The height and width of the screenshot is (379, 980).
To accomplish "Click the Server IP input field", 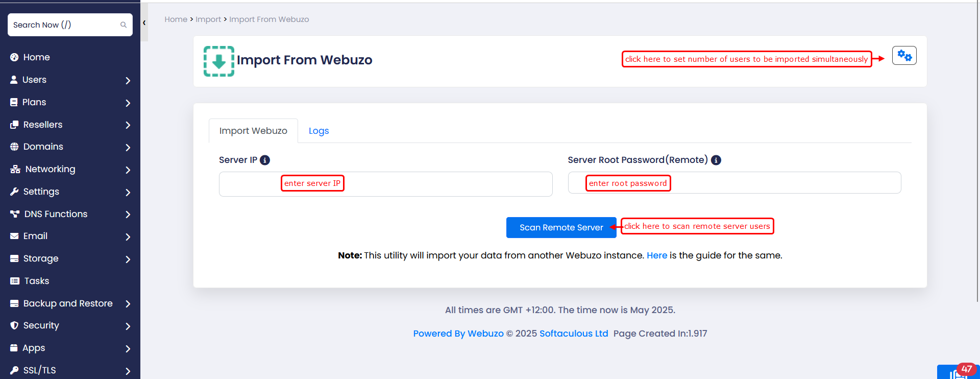I will (x=386, y=184).
